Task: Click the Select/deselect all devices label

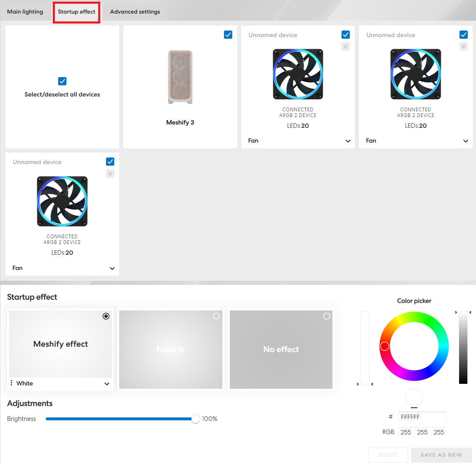Action: pyautogui.click(x=62, y=94)
